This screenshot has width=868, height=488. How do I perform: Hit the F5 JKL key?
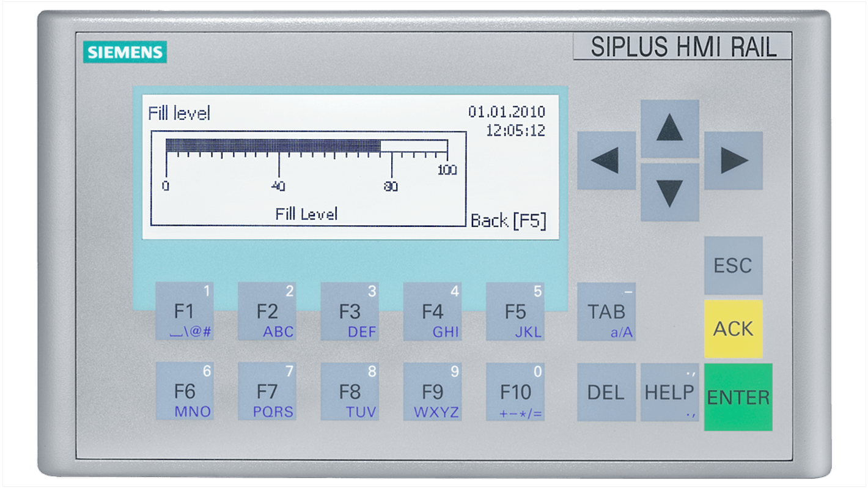(515, 312)
